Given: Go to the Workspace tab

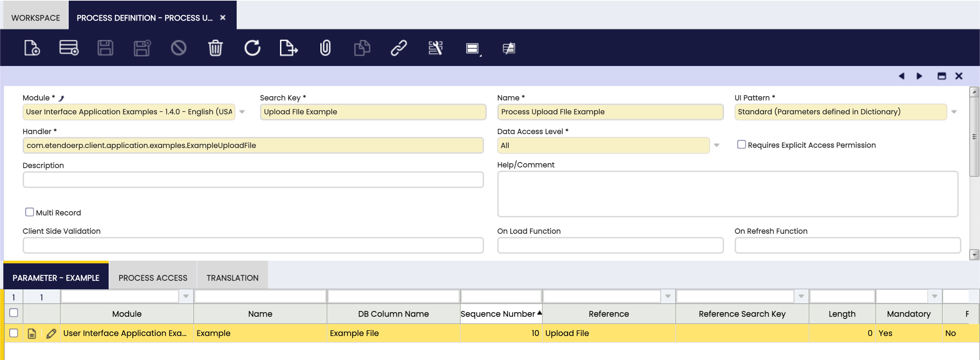Looking at the screenshot, I should click(35, 18).
